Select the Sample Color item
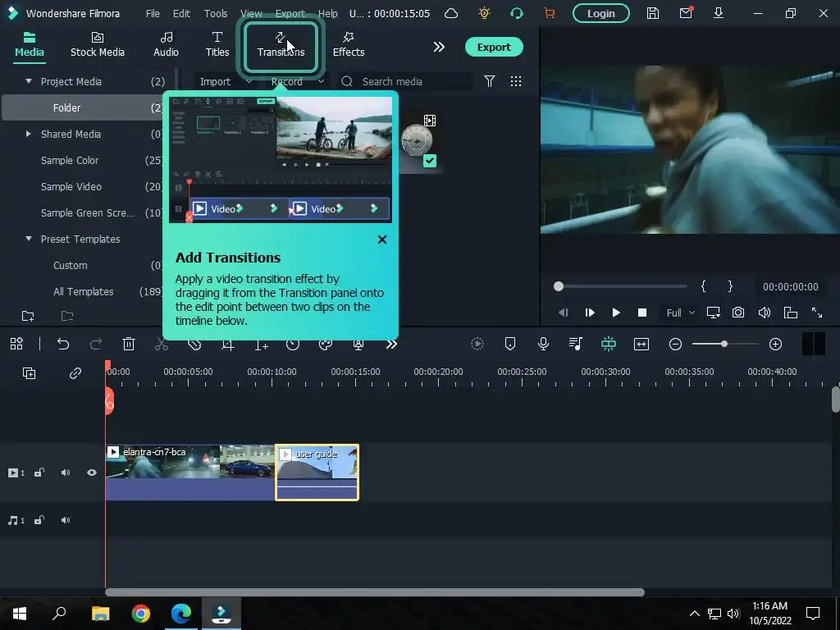Image resolution: width=840 pixels, height=630 pixels. (70, 160)
